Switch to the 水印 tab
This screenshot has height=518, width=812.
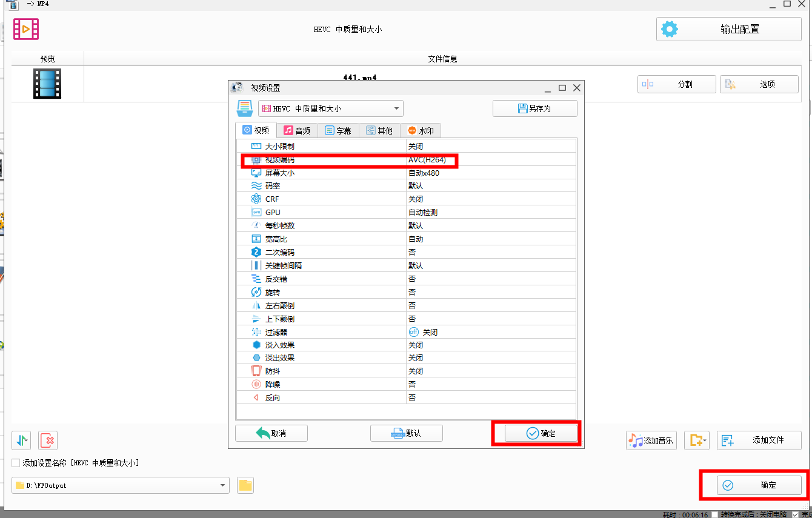click(x=421, y=130)
